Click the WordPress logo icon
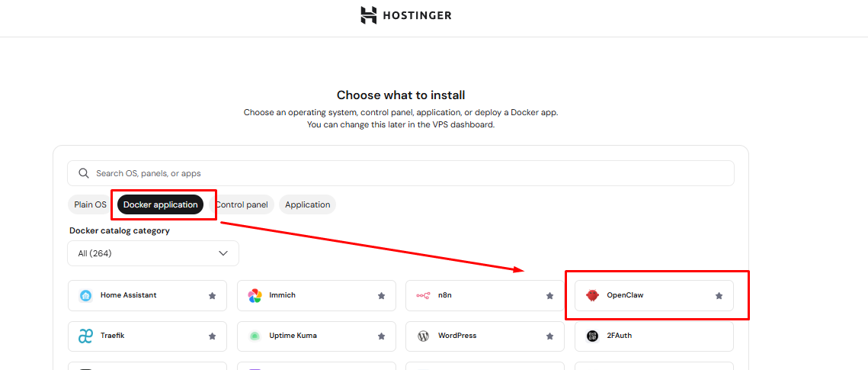This screenshot has width=868, height=370. [423, 336]
